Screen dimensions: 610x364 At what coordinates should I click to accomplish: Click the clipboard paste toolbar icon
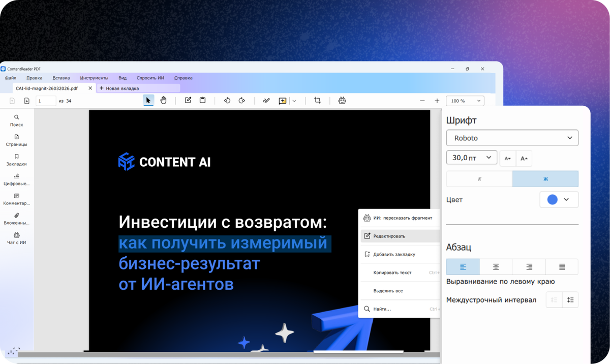click(202, 101)
